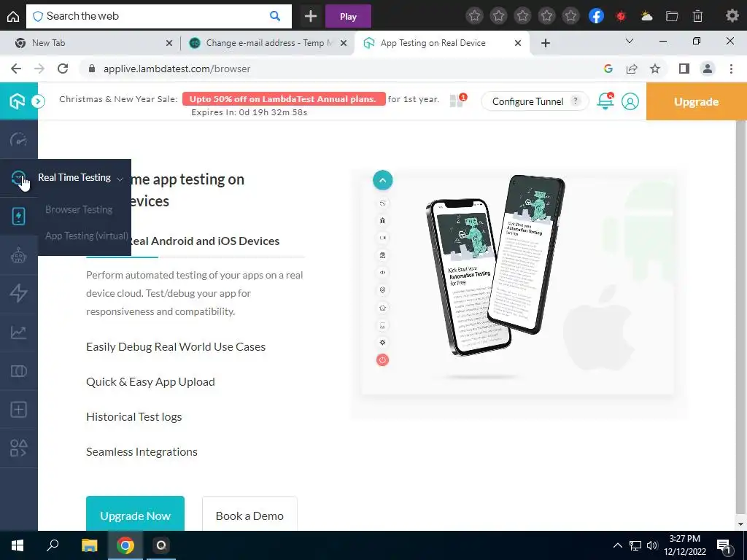
Task: Open the integrations shapes sidebar icon
Action: [18, 448]
